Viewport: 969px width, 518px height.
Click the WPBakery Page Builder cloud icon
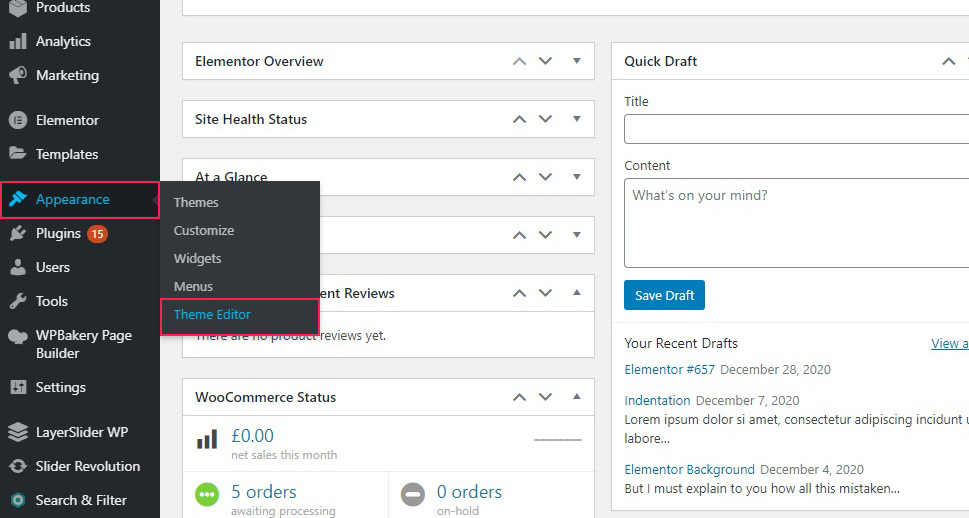click(18, 336)
